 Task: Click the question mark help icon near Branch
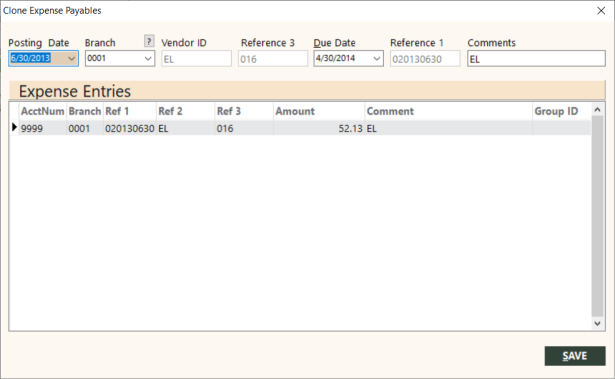point(149,41)
